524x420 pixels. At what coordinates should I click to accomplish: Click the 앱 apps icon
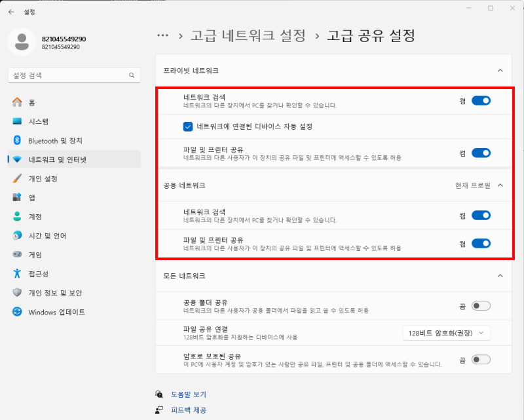[17, 197]
